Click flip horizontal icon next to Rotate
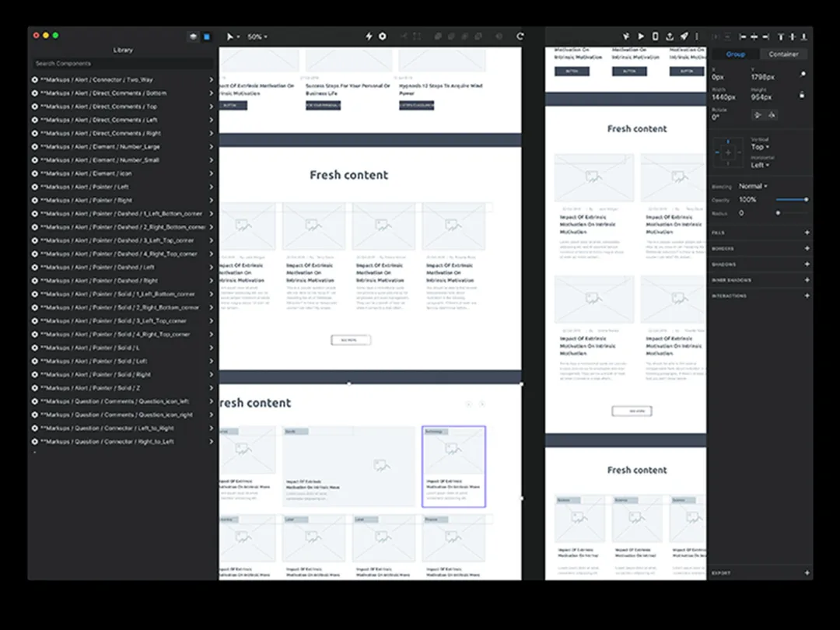The height and width of the screenshot is (630, 840). (x=758, y=114)
